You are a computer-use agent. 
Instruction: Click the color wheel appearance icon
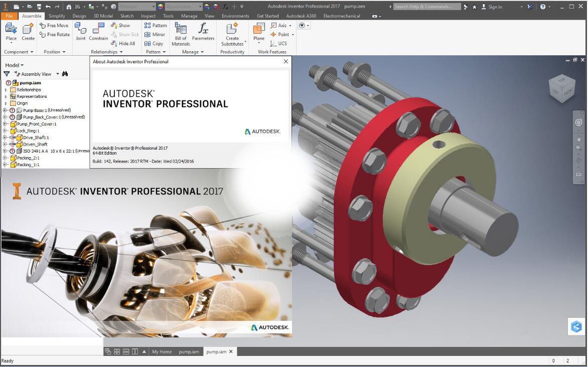click(x=160, y=7)
